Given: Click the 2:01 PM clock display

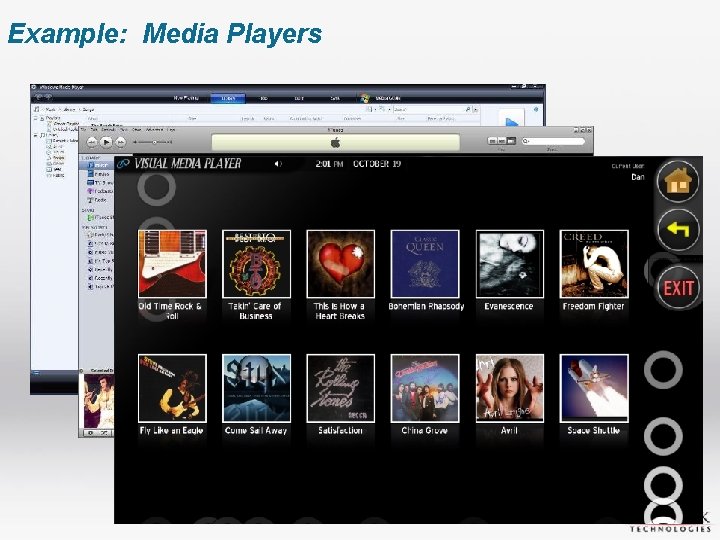Looking at the screenshot, I should [329, 164].
